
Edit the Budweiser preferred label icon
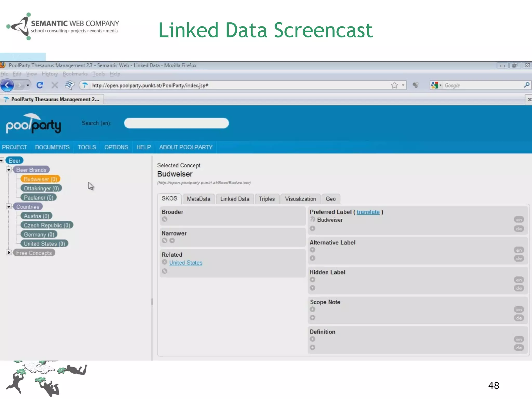[312, 220]
